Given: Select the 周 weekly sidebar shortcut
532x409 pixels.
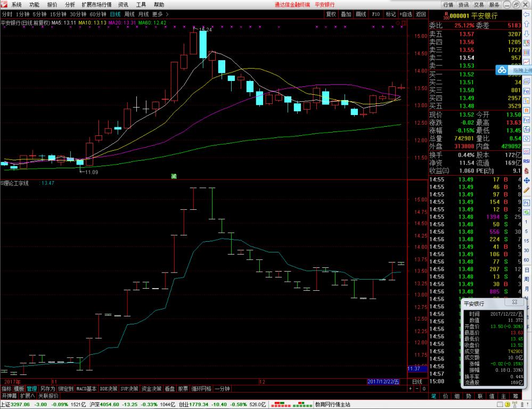Looking at the screenshot, I should 526,279.
